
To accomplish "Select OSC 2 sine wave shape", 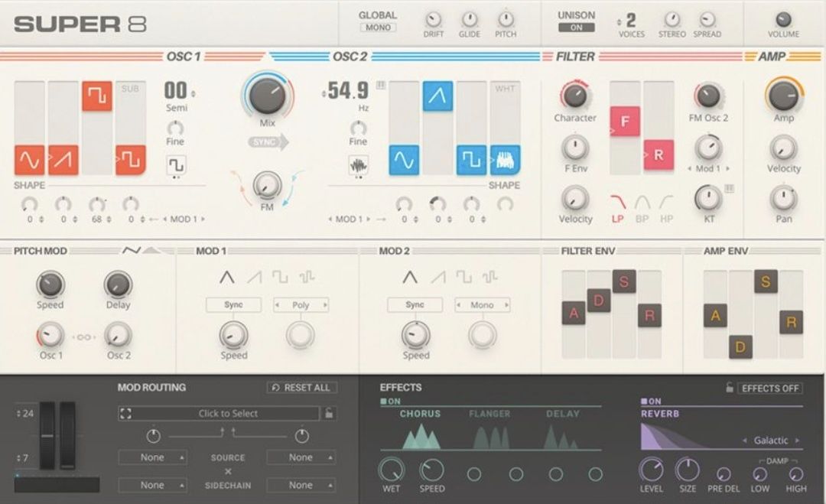I will (404, 160).
